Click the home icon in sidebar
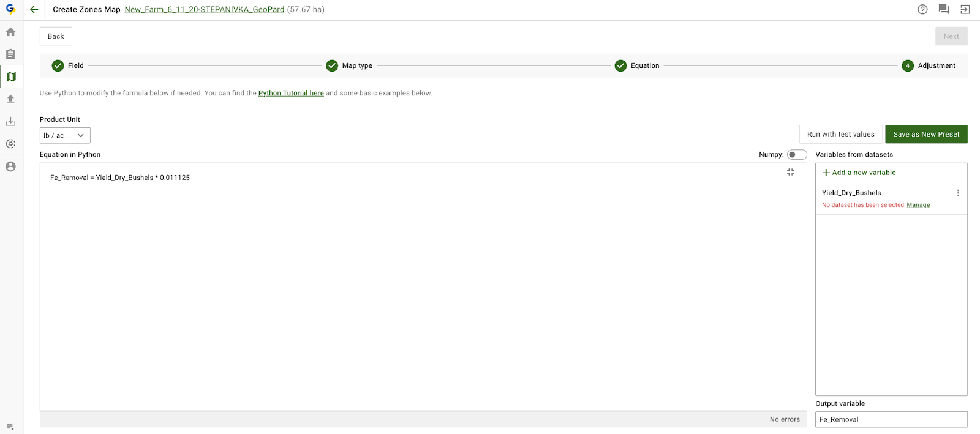 10,32
